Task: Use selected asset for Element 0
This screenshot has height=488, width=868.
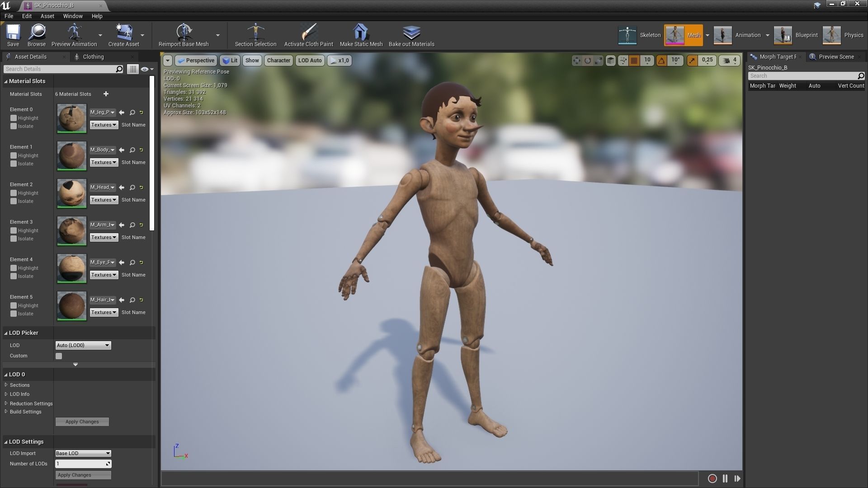Action: [122, 113]
